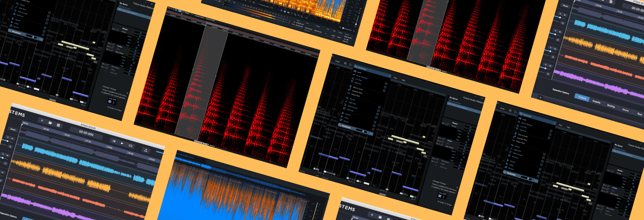Toggle the purple stem power icon in the XTRAX window with the Acapella tab

tap(548, 73)
